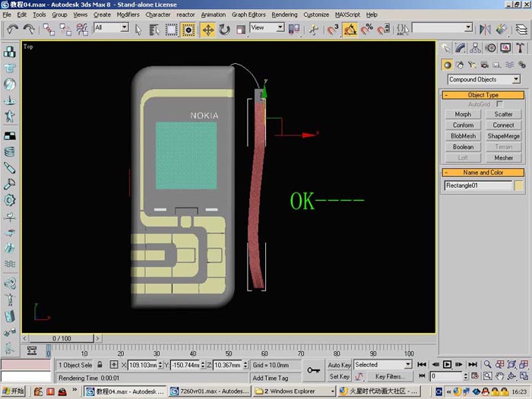Toggle Spinner Snap
Screen dimensions: 532x399
[383, 30]
